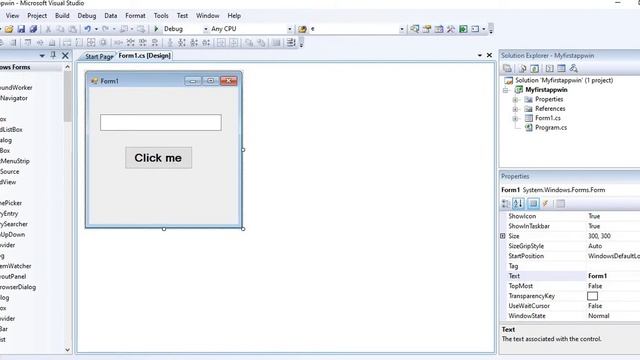Expand the References folder node
This screenshot has height=360, width=640.
515,109
